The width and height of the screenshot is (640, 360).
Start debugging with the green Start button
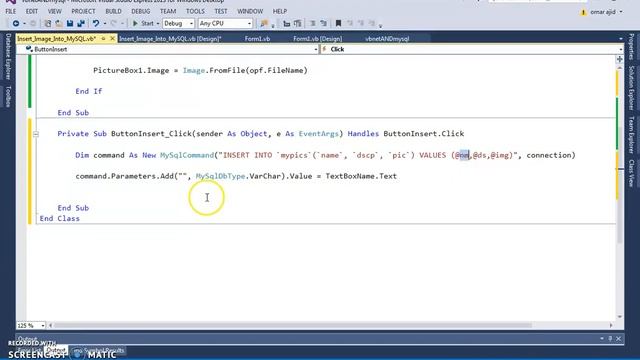click(143, 24)
